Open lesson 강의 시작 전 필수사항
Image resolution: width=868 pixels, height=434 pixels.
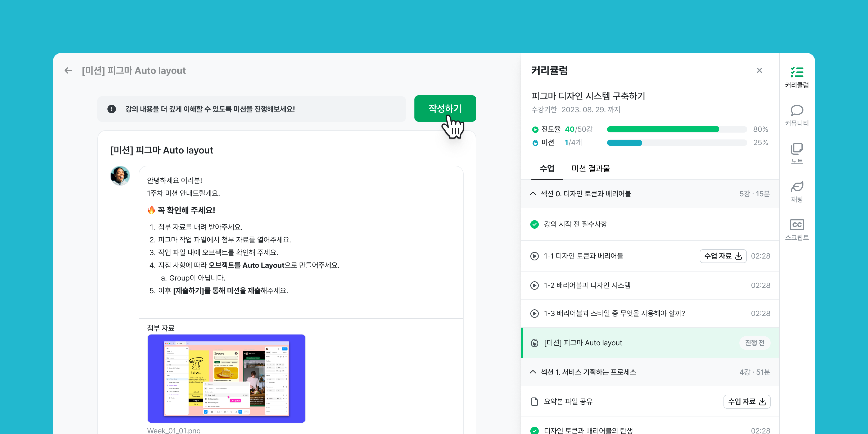coord(650,224)
